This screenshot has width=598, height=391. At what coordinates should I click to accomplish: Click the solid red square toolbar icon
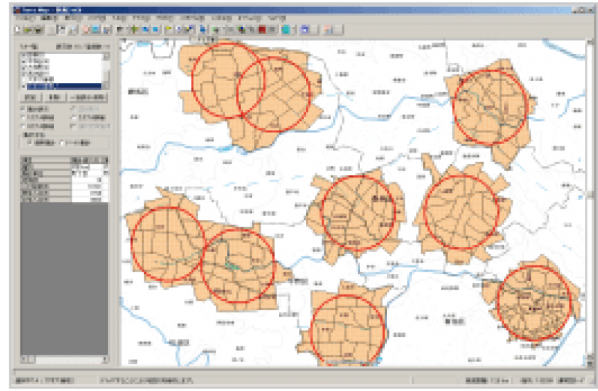262,30
